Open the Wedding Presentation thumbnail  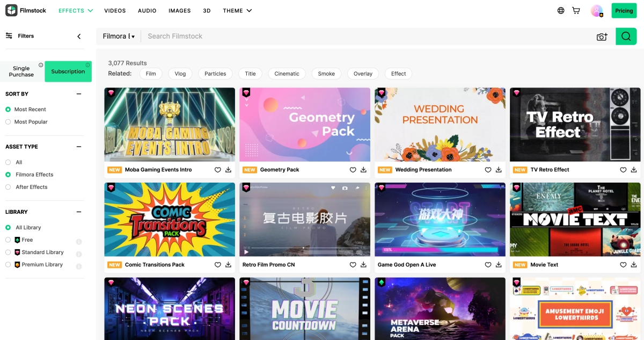440,125
